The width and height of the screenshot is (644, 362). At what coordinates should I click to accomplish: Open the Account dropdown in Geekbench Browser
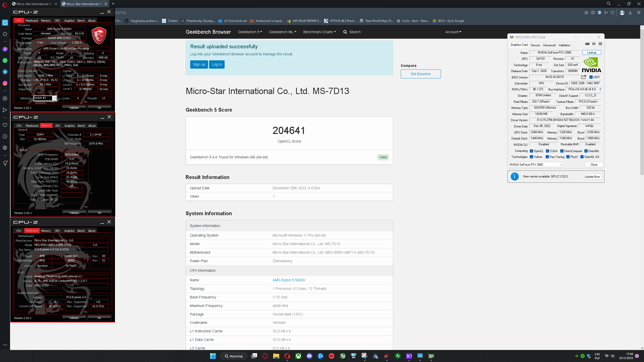[x=453, y=32]
